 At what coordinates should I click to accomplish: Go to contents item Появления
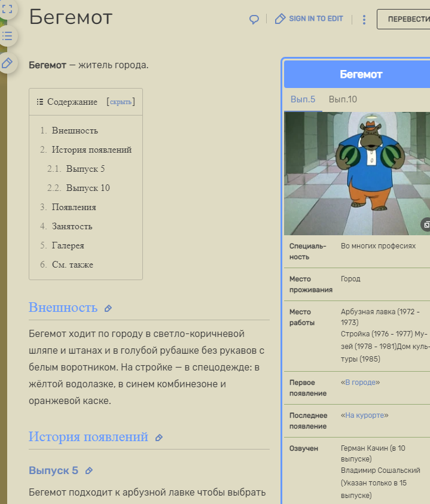click(74, 207)
